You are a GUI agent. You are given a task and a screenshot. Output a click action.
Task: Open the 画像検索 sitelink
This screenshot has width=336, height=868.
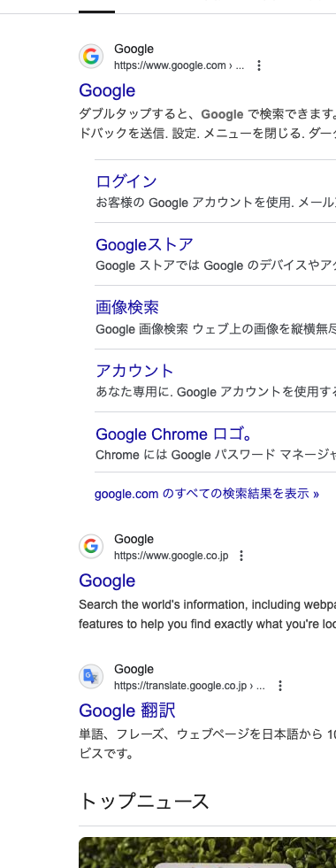pyautogui.click(x=127, y=307)
